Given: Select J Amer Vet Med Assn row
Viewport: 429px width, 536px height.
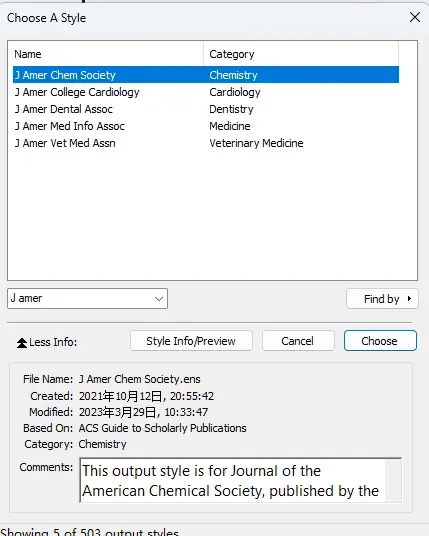Looking at the screenshot, I should 206,143.
